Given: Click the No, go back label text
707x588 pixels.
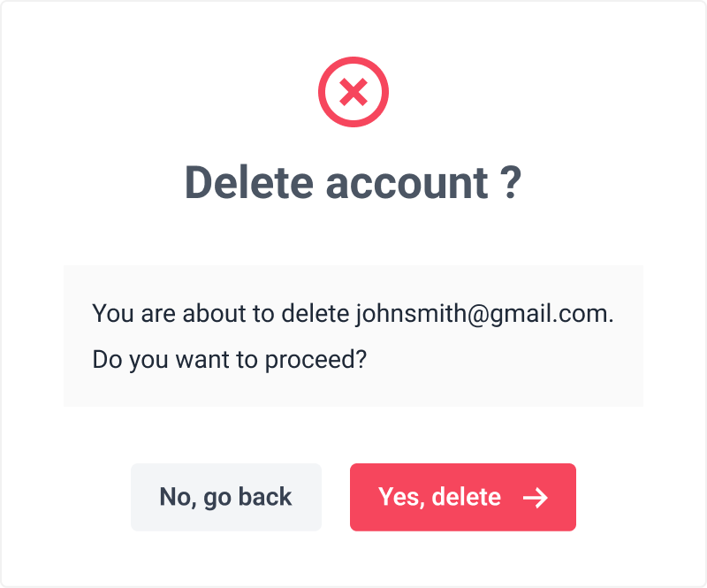Looking at the screenshot, I should click(x=225, y=498).
